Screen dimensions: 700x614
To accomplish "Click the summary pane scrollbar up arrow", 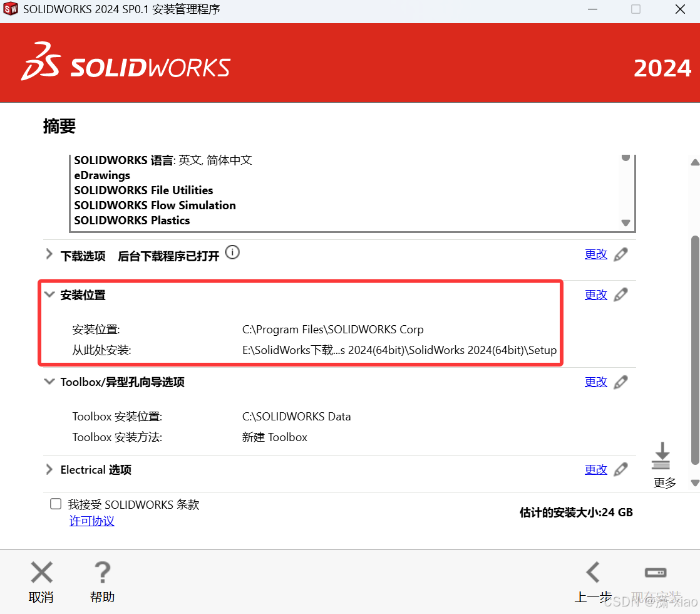I will click(x=694, y=162).
